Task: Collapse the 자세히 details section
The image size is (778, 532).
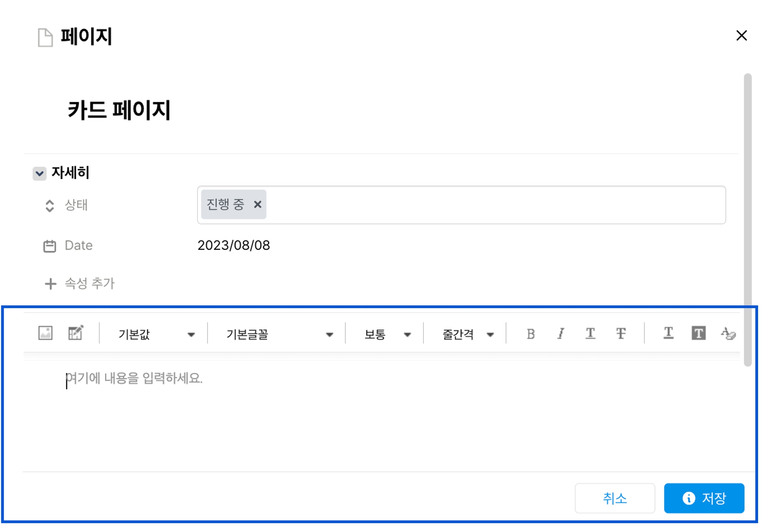Action: click(x=40, y=174)
